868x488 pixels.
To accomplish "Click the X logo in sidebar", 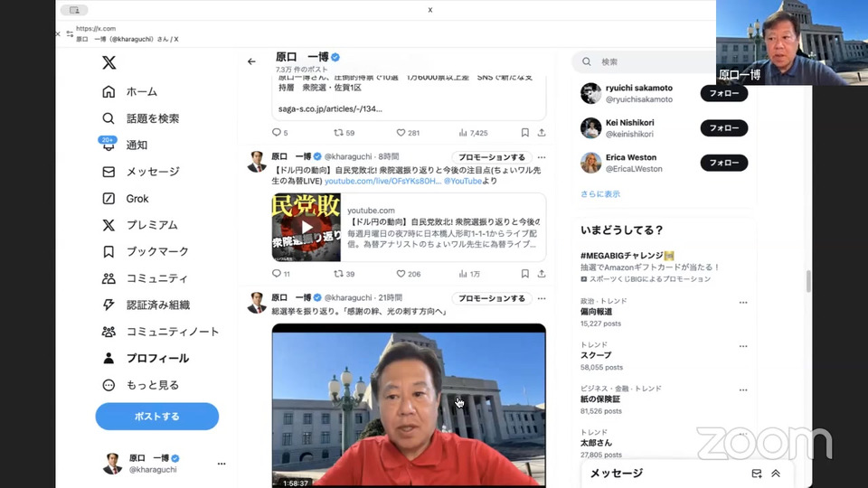I will point(109,62).
